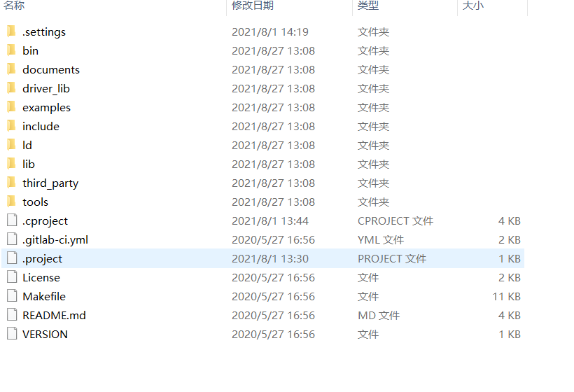The width and height of the screenshot is (574, 392).
Task: Select the .cproject file icon
Action: 12,220
